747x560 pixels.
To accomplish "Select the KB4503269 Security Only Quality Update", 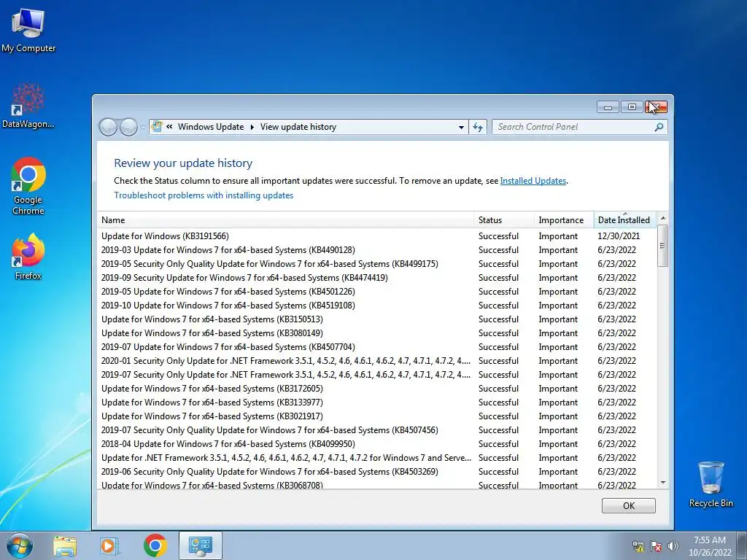I will point(376,472).
